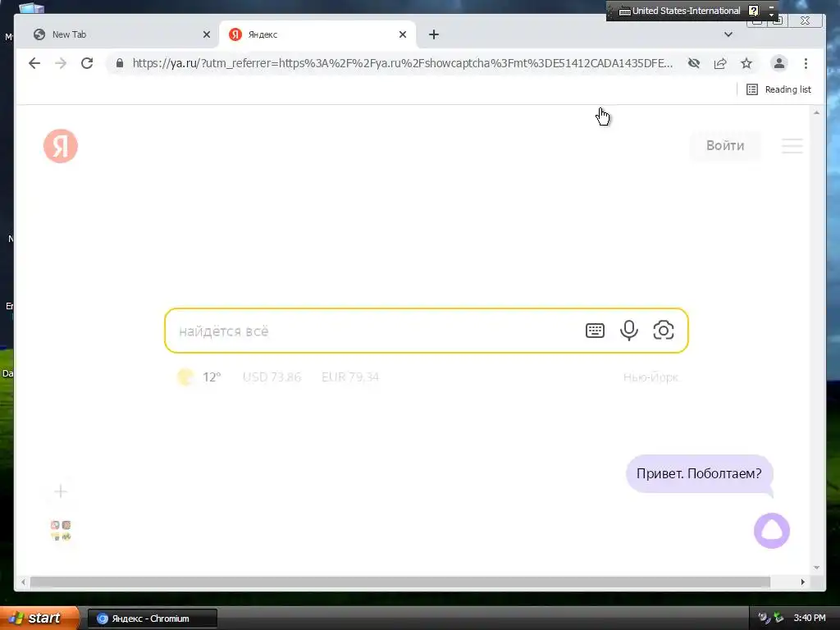Open the third-party cookies blocked eye icon
This screenshot has width=840, height=630.
694,63
